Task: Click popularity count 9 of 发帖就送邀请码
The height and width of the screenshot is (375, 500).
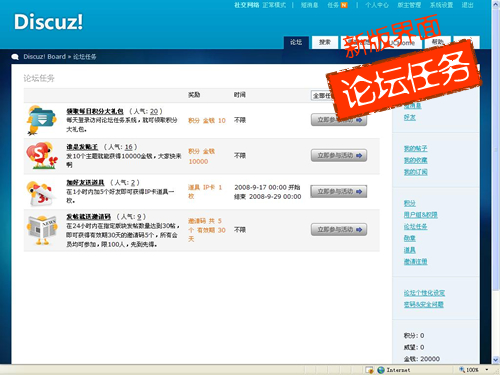Action: 139,217
